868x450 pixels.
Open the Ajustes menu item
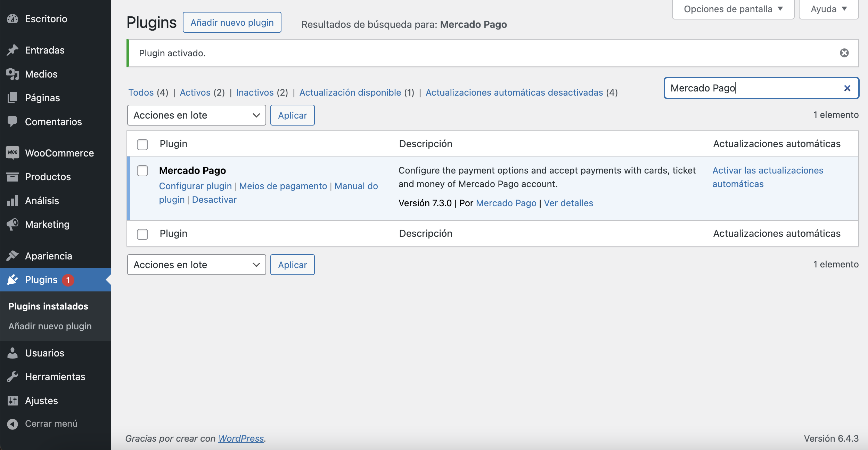click(56, 401)
